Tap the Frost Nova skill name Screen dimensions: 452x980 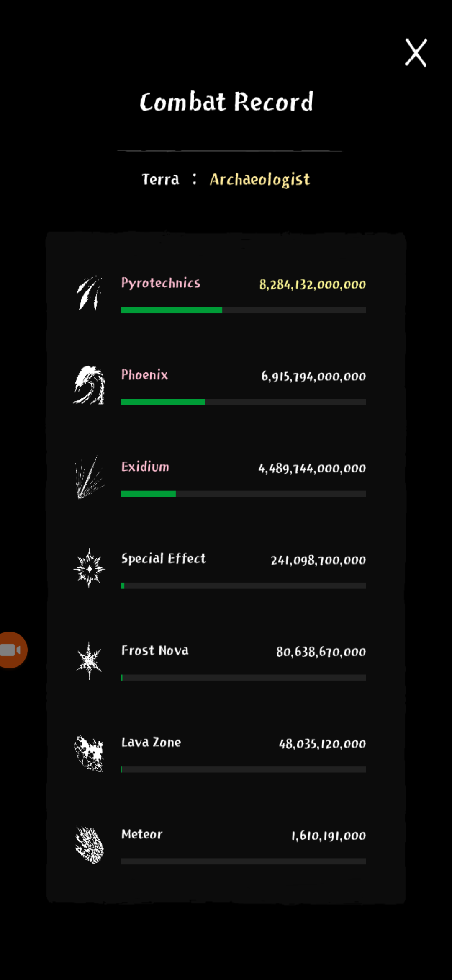tap(155, 650)
